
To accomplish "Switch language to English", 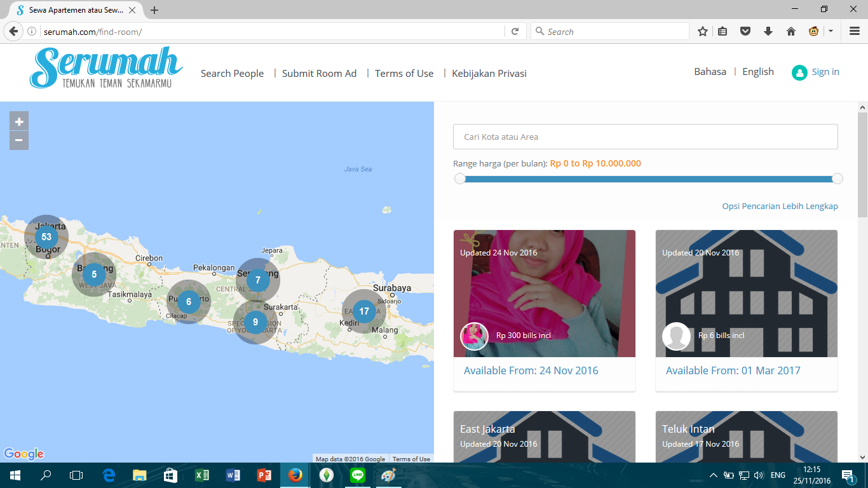I will (758, 71).
